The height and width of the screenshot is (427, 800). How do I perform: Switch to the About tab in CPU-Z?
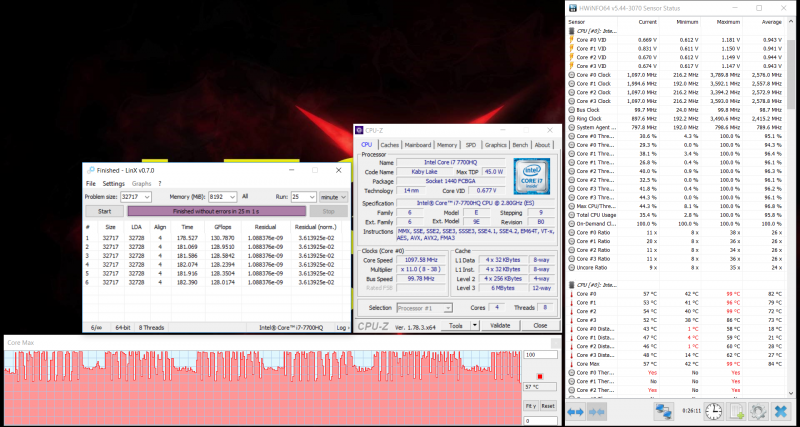click(542, 145)
